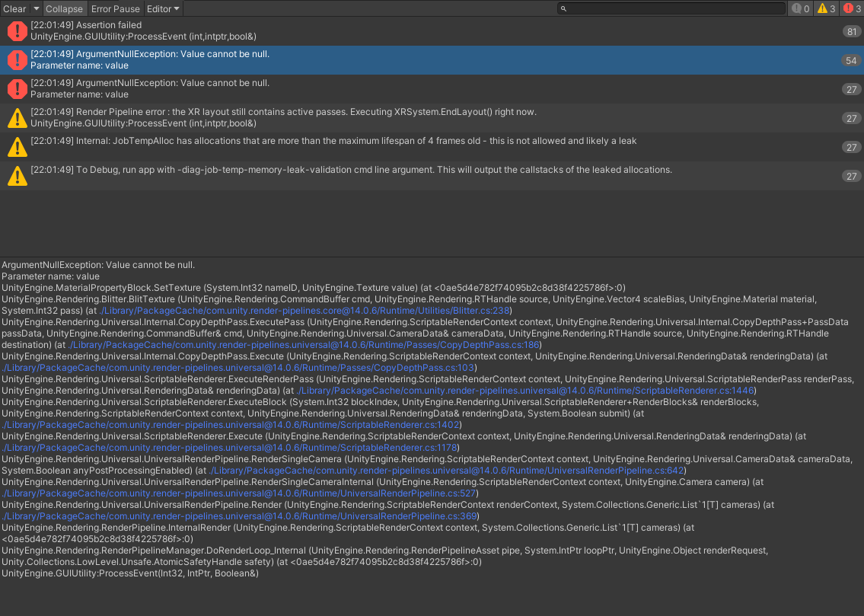Open the Clear options dropdown arrow
The image size is (864, 616).
36,9
